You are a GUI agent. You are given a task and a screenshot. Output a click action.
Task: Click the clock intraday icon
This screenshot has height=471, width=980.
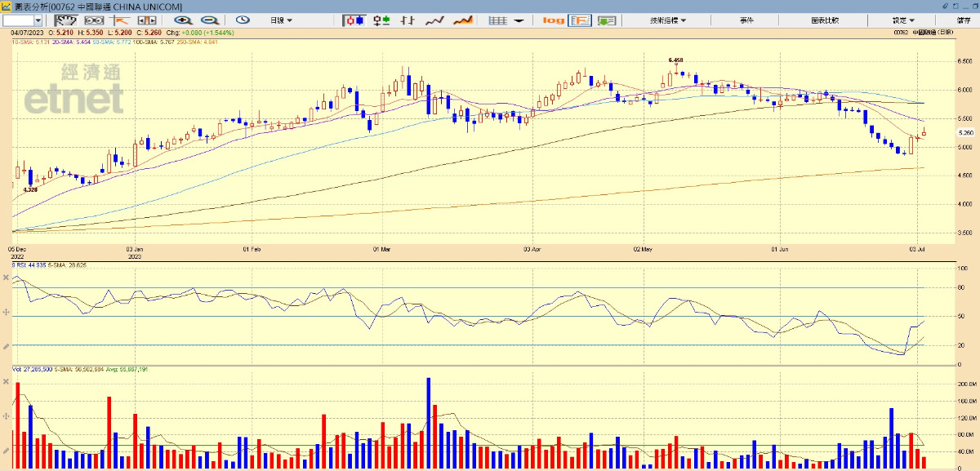(243, 20)
